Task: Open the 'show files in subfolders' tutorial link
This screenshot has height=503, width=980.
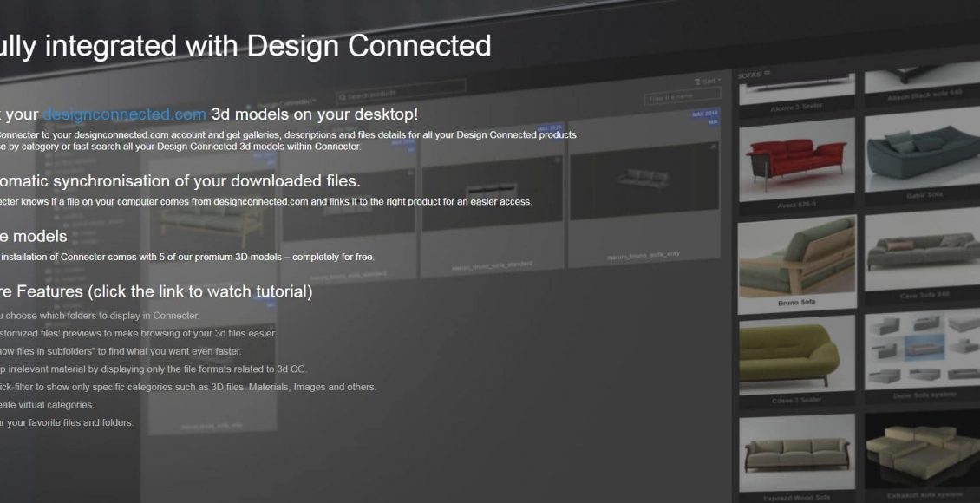Action: [x=120, y=352]
